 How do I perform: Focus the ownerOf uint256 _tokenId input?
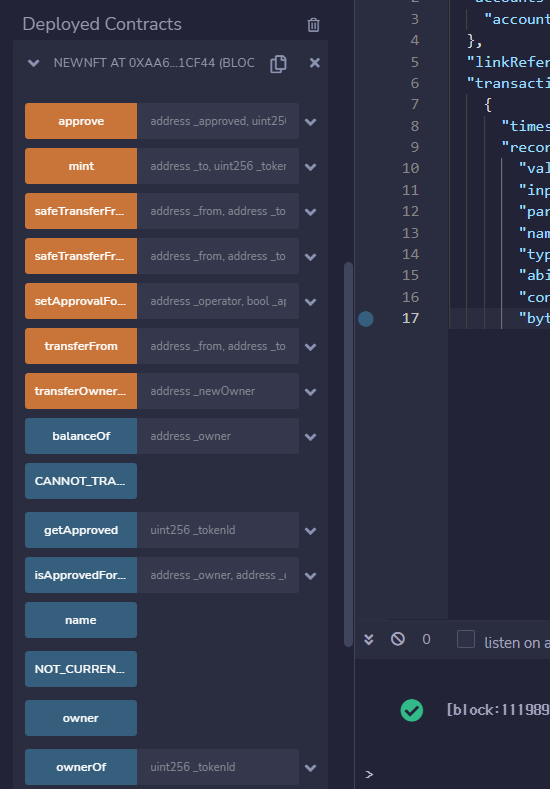pos(218,767)
